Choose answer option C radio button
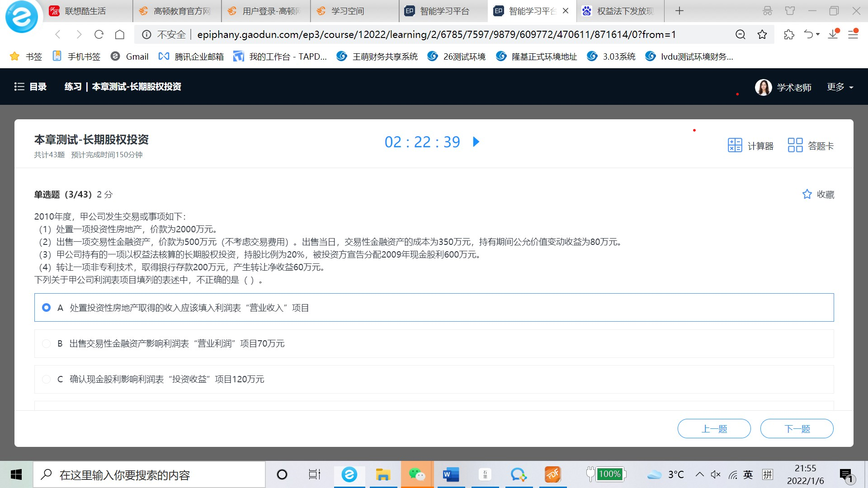The width and height of the screenshot is (868, 488). click(46, 379)
